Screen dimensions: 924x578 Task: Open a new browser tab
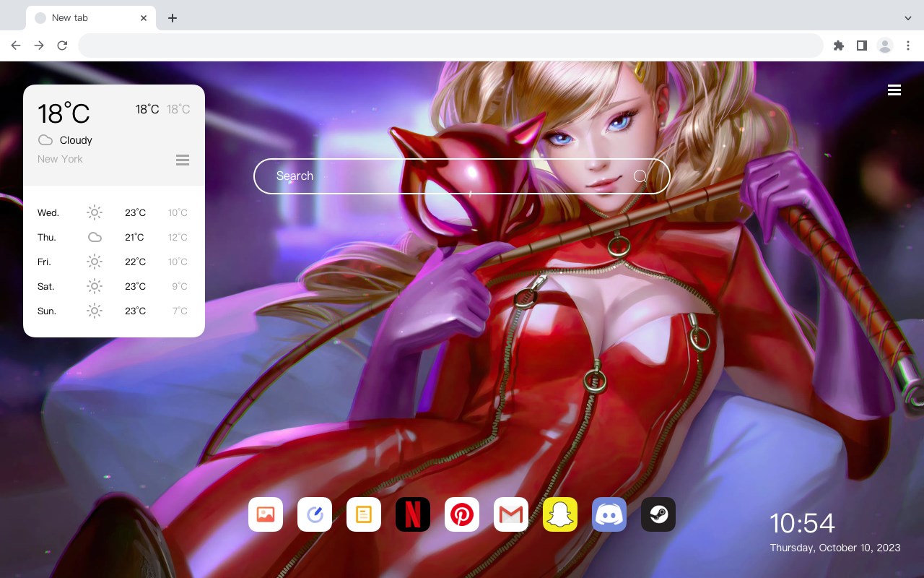172,18
